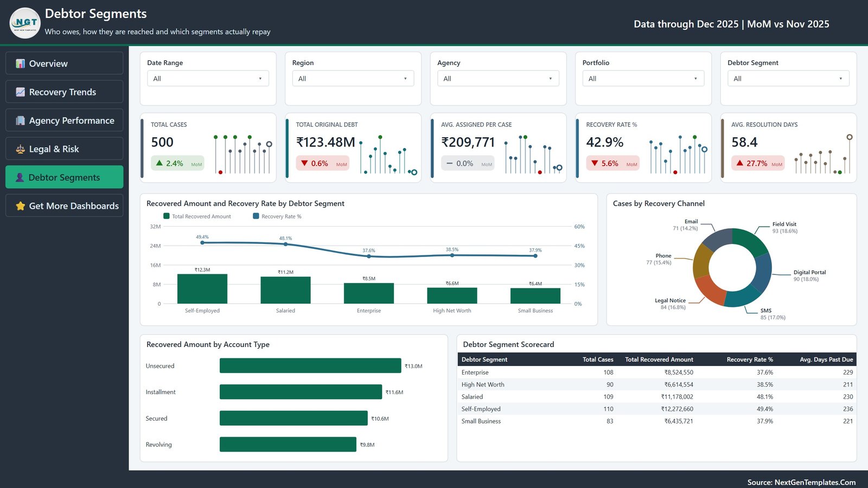The height and width of the screenshot is (488, 868).
Task: Open the Debtor Segment dropdown
Action: (x=789, y=79)
